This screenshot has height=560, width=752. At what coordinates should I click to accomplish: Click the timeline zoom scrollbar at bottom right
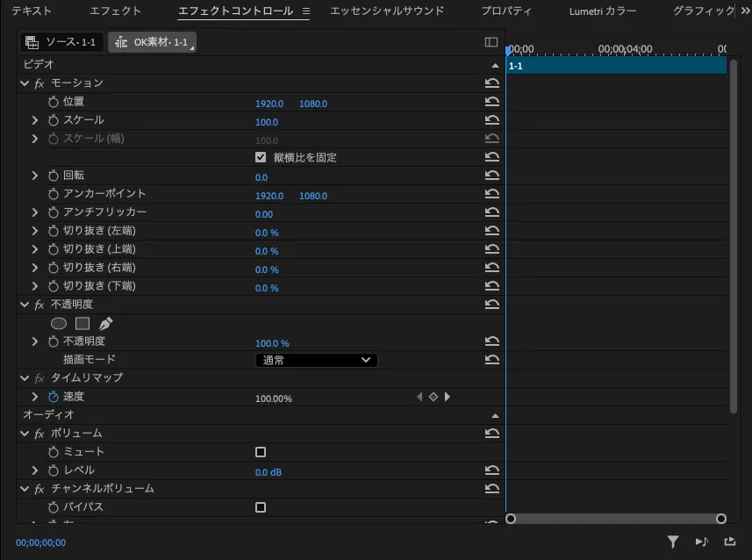pos(614,519)
